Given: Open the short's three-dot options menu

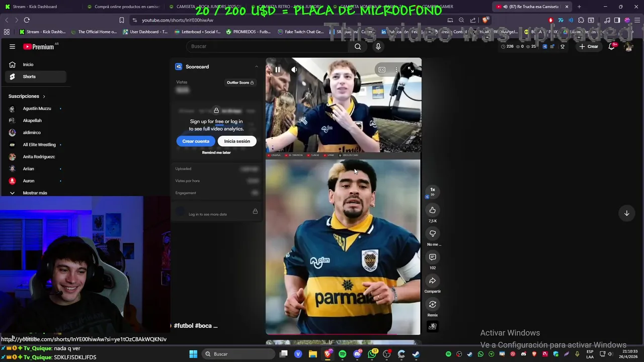Looking at the screenshot, I should click(x=396, y=69).
